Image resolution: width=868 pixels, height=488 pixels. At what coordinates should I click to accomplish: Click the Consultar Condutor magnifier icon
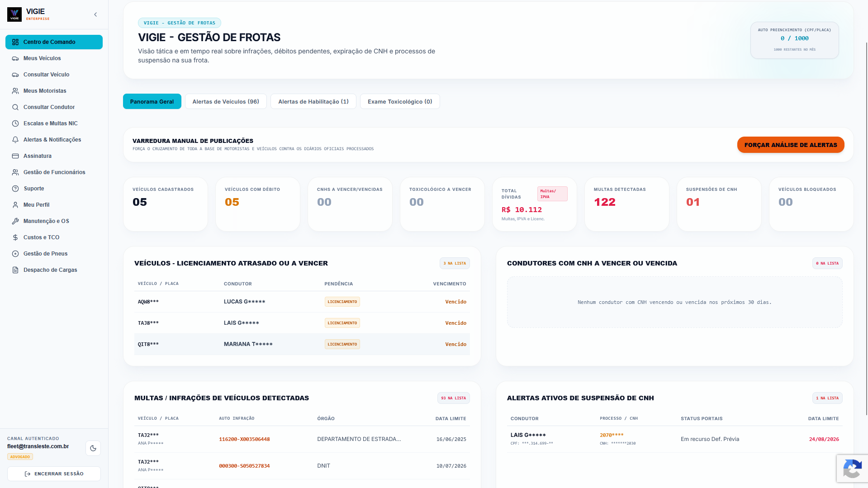(15, 107)
